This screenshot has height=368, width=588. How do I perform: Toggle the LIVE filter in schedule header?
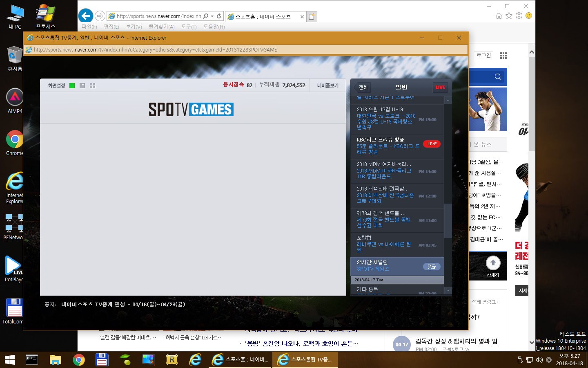440,88
